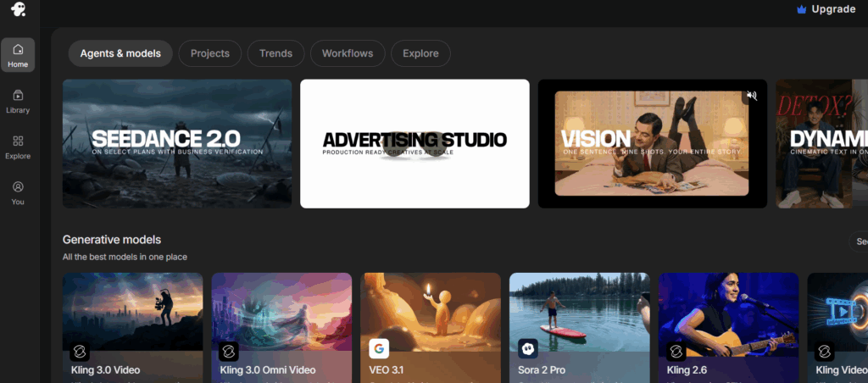Click the Google logo on VEO 3.1 card
868x383 pixels.
379,348
